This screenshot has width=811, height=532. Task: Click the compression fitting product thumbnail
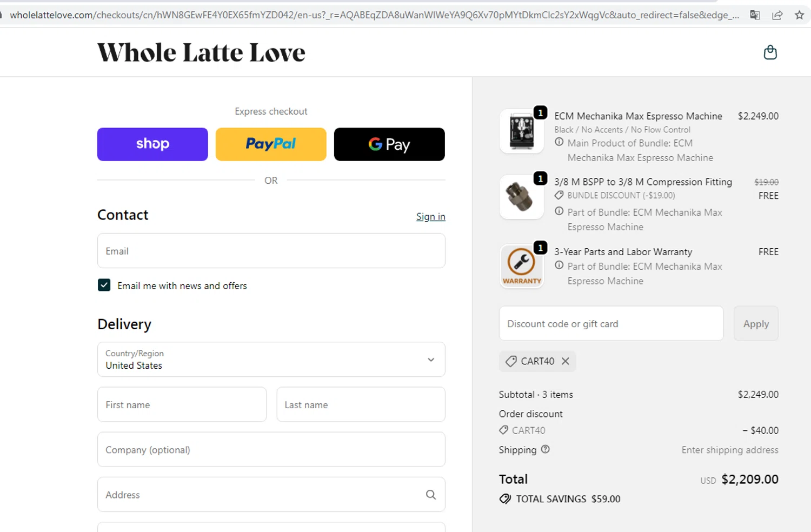[522, 197]
